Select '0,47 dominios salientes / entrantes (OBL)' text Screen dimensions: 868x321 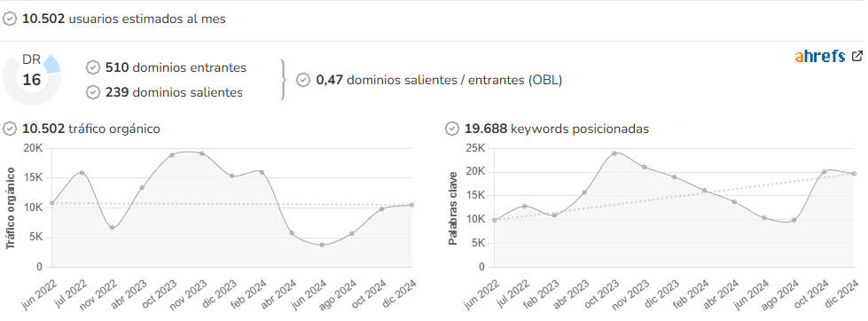click(439, 80)
